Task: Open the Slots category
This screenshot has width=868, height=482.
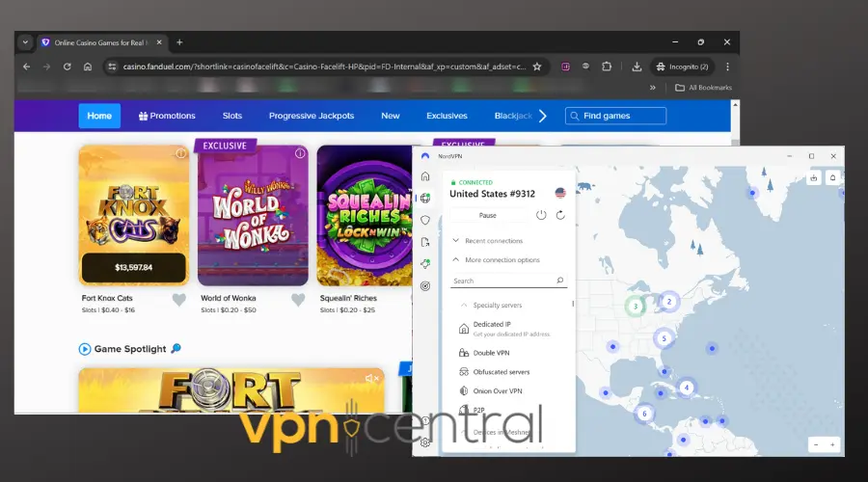Action: [231, 116]
